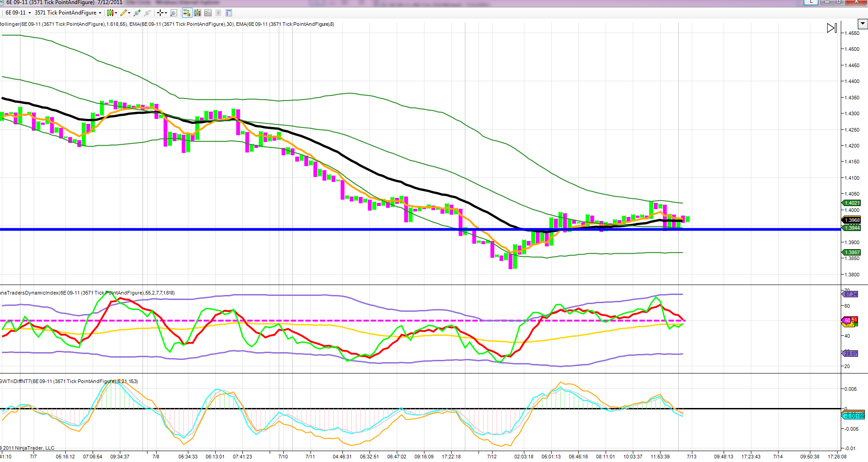The image size is (868, 462).
Task: Click the chart window icon in title bar
Action: pos(2,2)
